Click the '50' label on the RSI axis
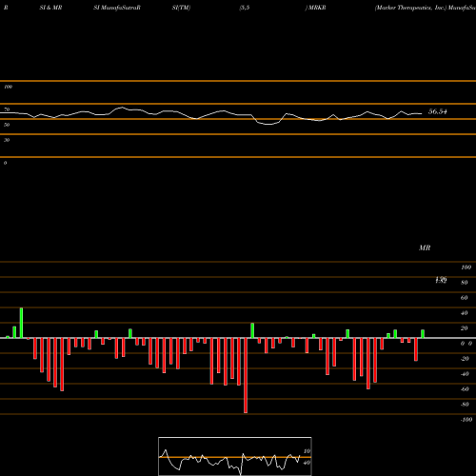 [x=7, y=125]
